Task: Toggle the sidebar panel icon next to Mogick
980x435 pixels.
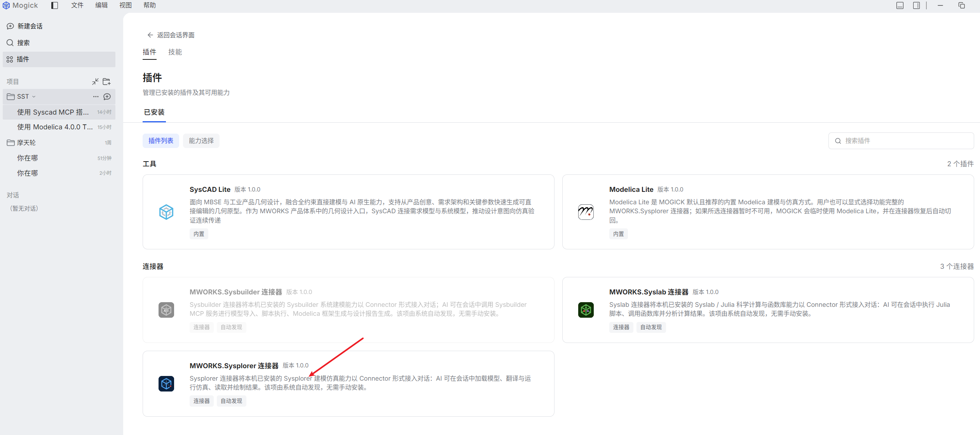Action: pos(55,5)
